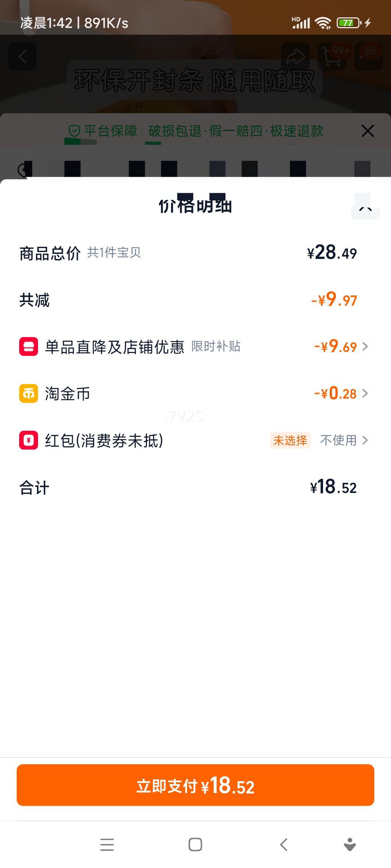Screen dimensions: 391x868
Task: Tap the share arrow icon
Action: point(295,57)
